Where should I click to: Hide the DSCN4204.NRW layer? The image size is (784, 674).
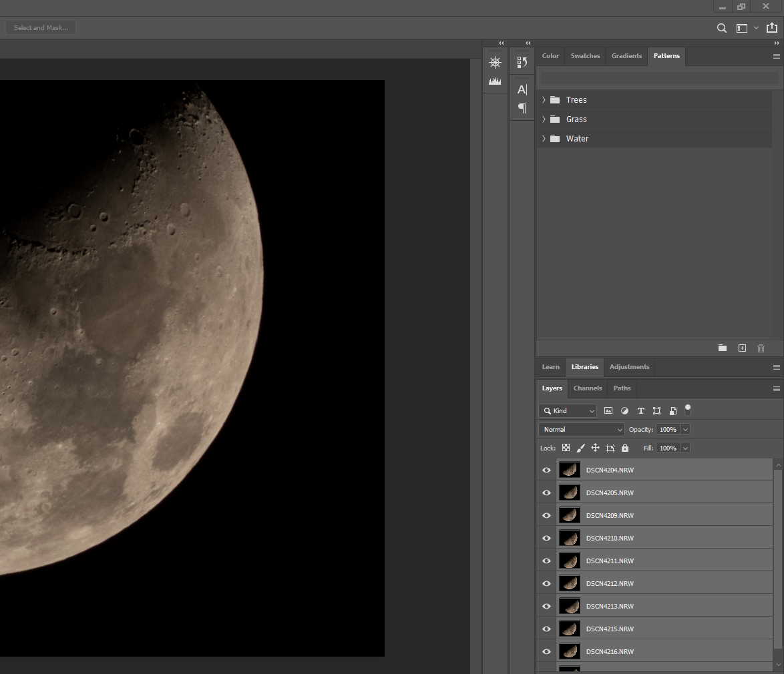[x=546, y=470]
